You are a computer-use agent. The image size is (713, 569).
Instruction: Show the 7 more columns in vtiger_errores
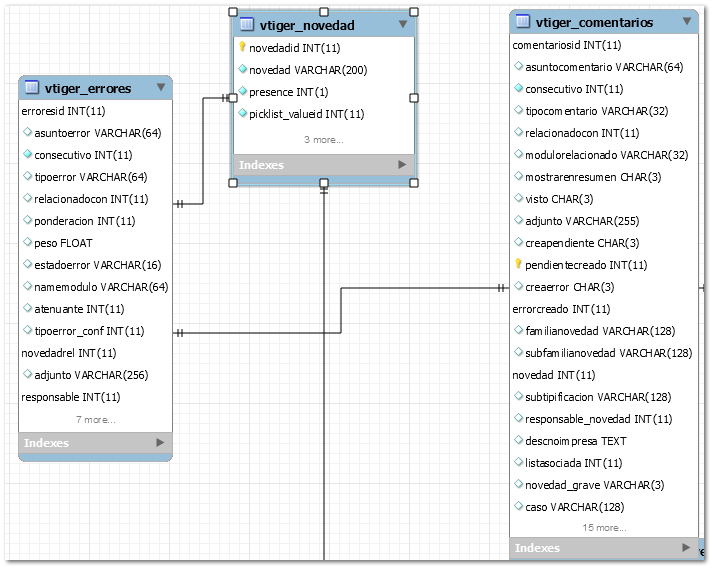pyautogui.click(x=95, y=419)
